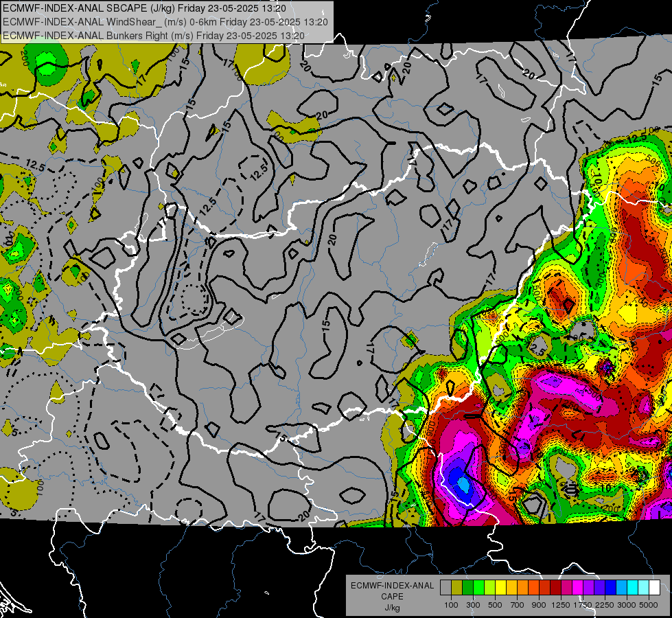Screen dimensions: 672x618
Task: Click the WindShear 0-6km title line
Action: tap(165, 22)
